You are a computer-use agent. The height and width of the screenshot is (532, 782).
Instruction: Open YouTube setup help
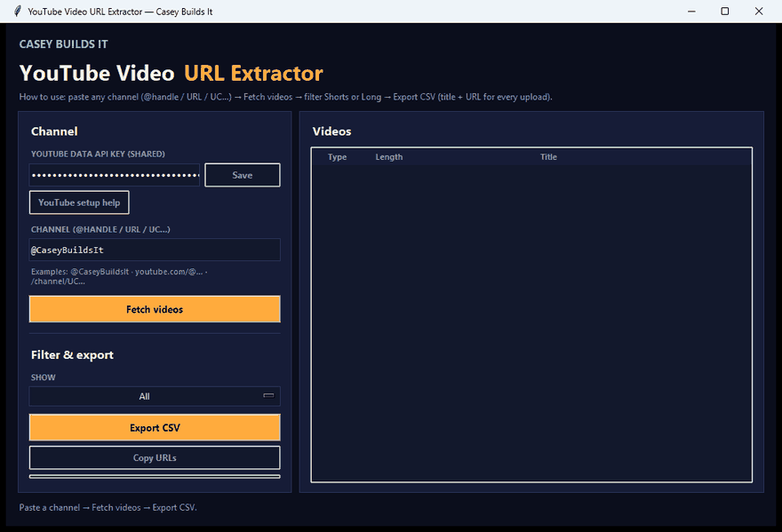79,202
